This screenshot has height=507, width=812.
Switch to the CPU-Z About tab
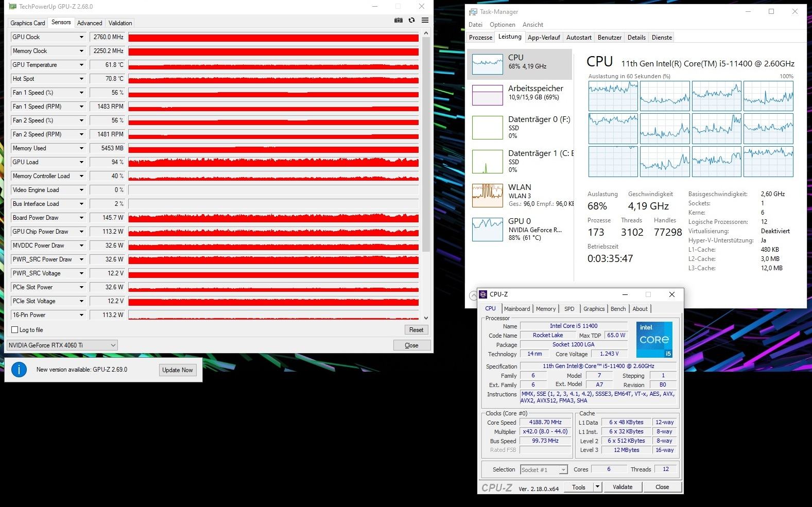point(640,309)
